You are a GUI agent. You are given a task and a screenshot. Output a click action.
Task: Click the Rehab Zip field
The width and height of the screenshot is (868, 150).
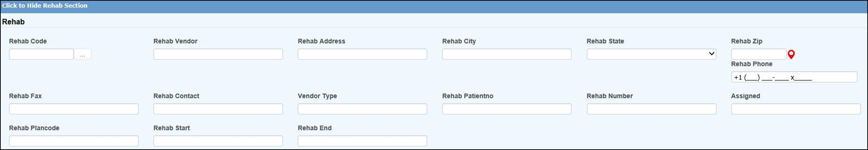pyautogui.click(x=758, y=54)
